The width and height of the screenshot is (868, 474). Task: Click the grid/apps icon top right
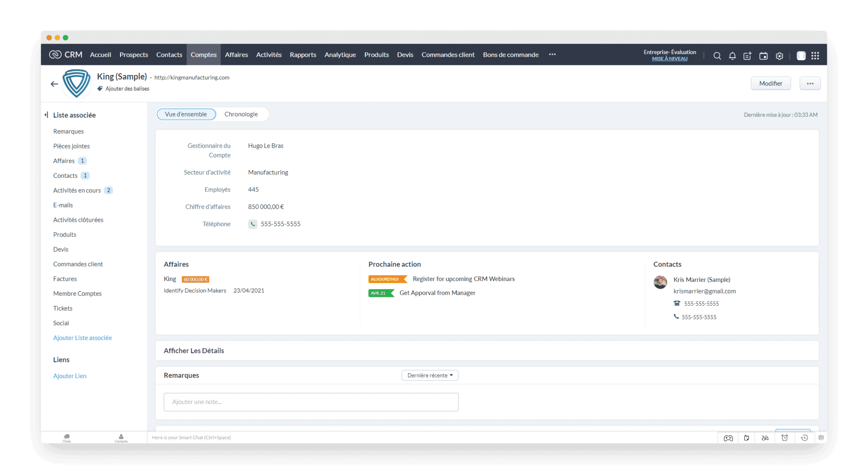(x=817, y=55)
